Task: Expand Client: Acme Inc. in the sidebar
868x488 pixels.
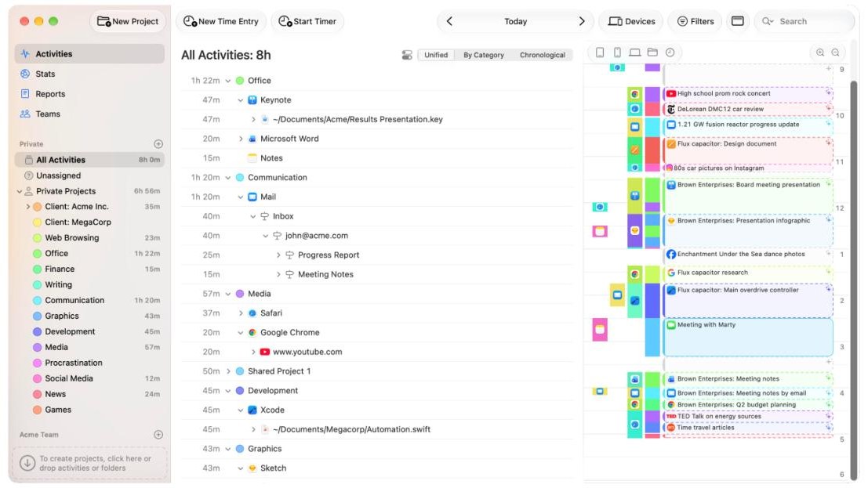Action: 27,206
